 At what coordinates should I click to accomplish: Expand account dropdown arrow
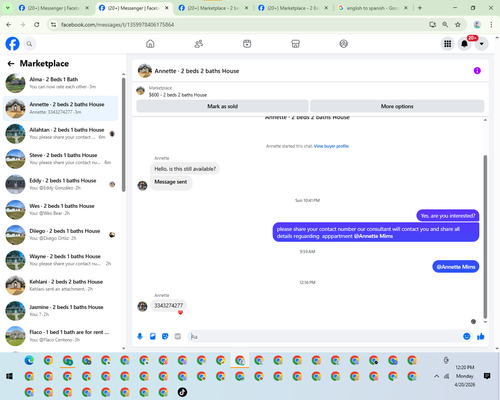[x=481, y=44]
